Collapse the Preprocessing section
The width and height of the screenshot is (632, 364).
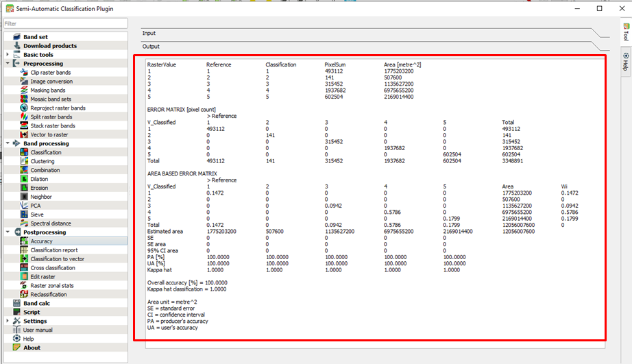tap(8, 63)
